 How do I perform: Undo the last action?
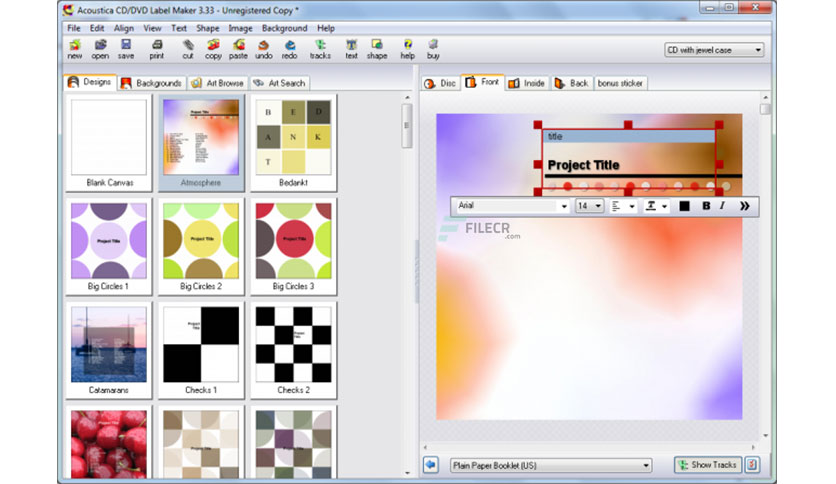coord(263,49)
